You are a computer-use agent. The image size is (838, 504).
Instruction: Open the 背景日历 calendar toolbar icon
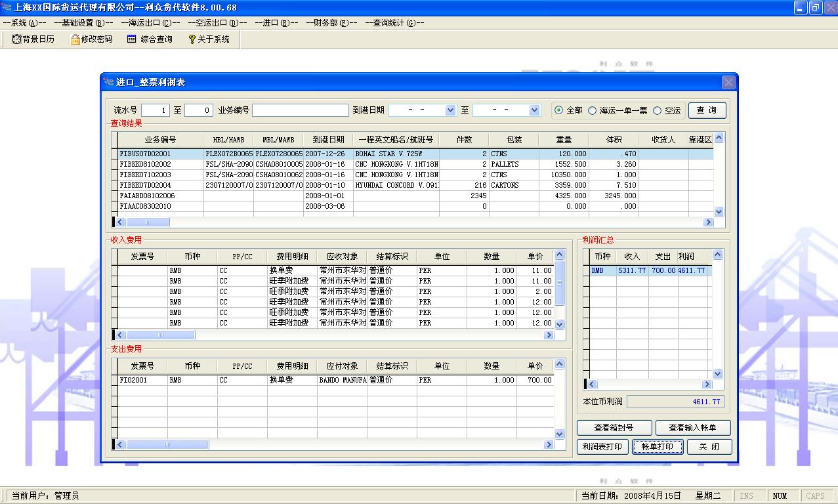pos(16,39)
